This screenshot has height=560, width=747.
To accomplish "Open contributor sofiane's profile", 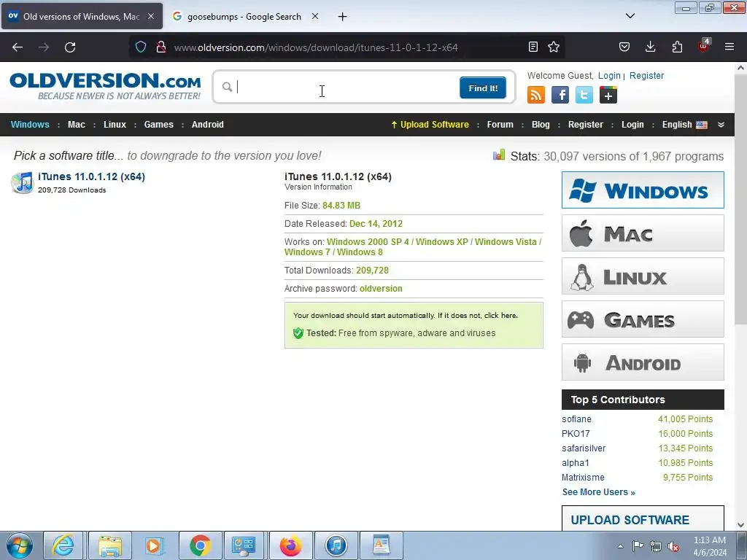I will click(576, 419).
